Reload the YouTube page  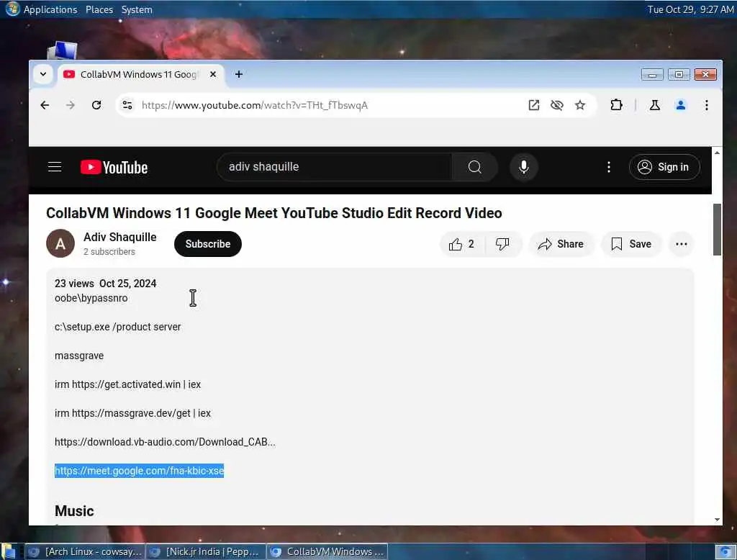pos(96,105)
